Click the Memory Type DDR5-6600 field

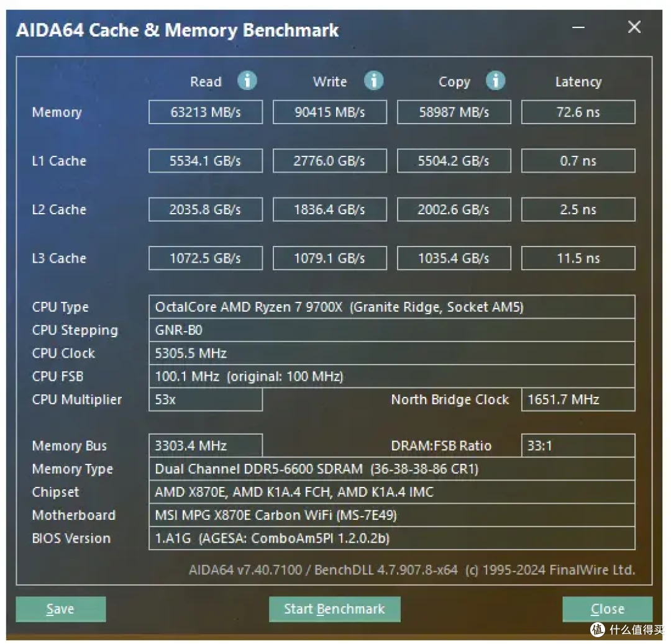[392, 469]
